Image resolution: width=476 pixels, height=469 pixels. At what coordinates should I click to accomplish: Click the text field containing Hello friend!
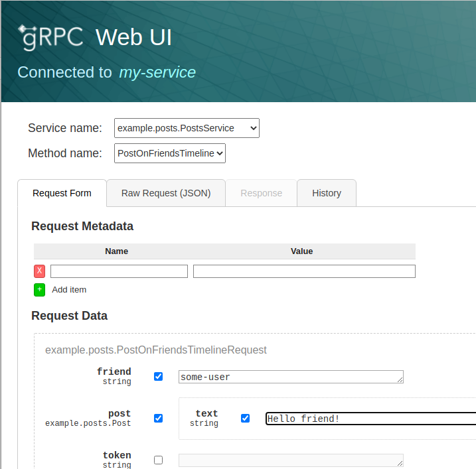pos(371,419)
